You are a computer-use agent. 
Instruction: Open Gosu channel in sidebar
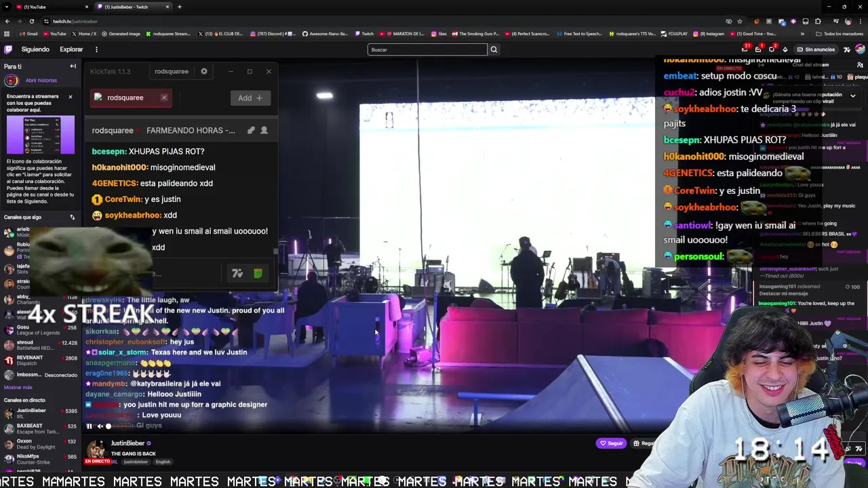click(x=41, y=330)
